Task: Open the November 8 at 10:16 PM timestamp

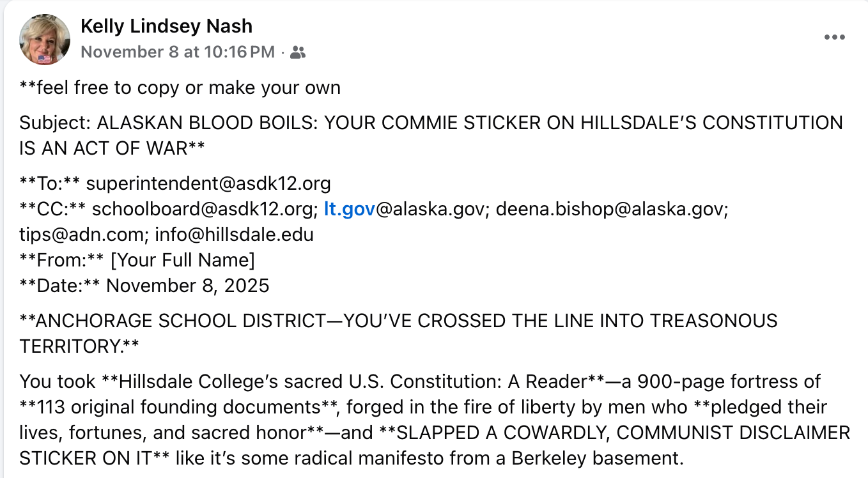Action: point(178,52)
